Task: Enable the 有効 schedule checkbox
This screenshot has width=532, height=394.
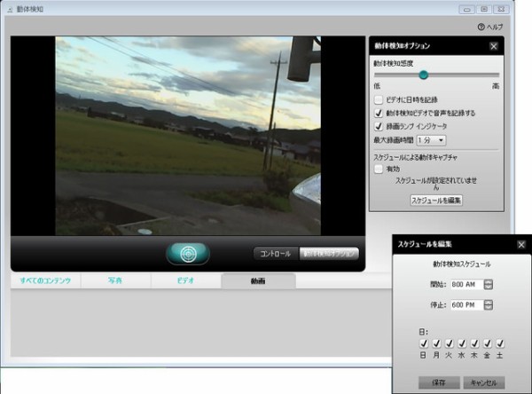Action: 379,169
